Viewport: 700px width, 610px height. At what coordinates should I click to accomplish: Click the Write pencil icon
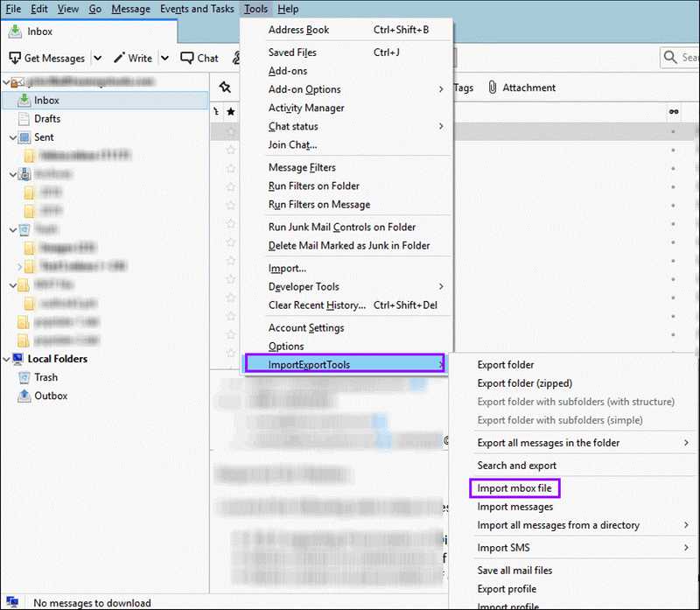119,58
